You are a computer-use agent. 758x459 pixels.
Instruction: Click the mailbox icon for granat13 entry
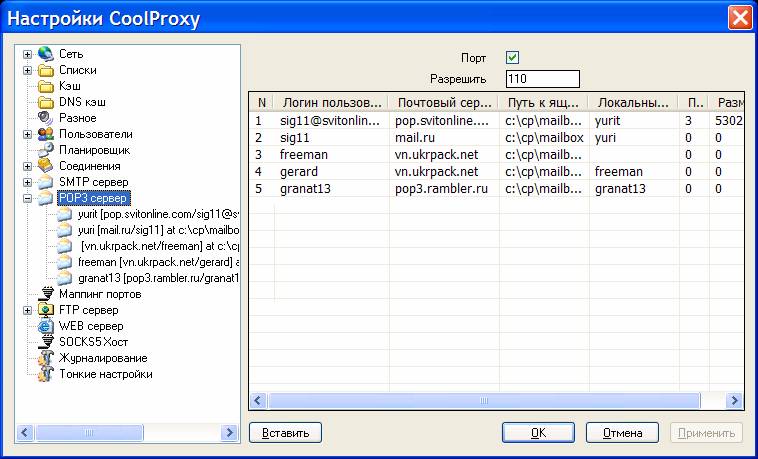(64, 278)
